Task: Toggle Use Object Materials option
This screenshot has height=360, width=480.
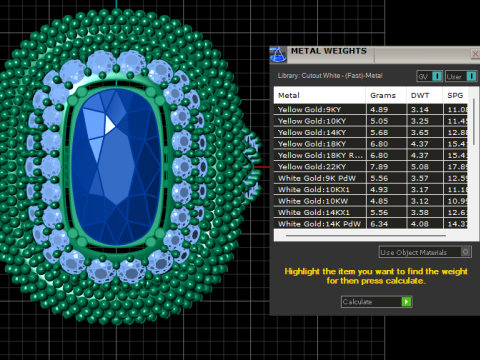Action: [425, 252]
